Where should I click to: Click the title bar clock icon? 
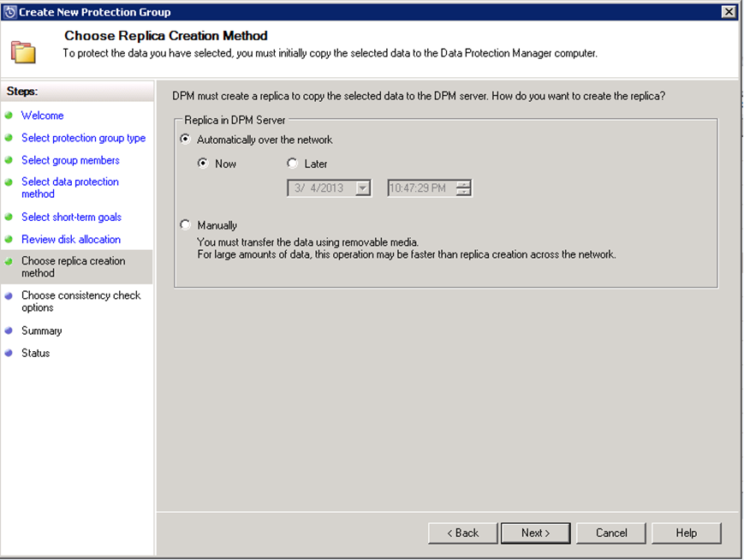(x=10, y=12)
